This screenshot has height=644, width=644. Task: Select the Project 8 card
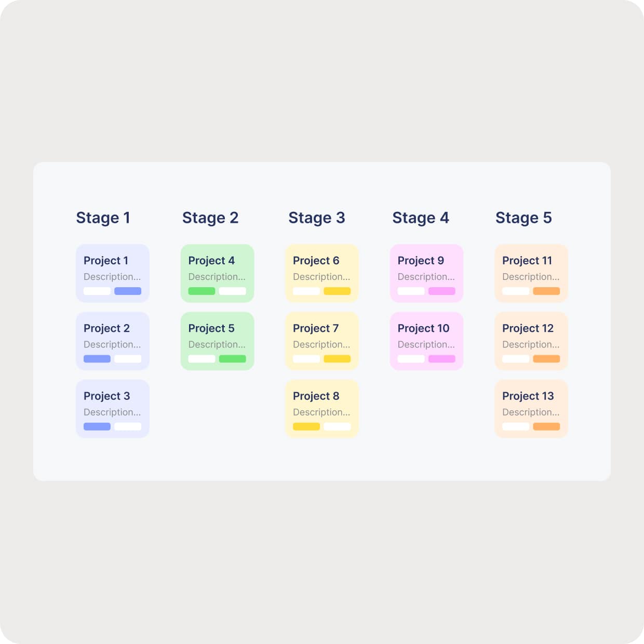pyautogui.click(x=321, y=408)
